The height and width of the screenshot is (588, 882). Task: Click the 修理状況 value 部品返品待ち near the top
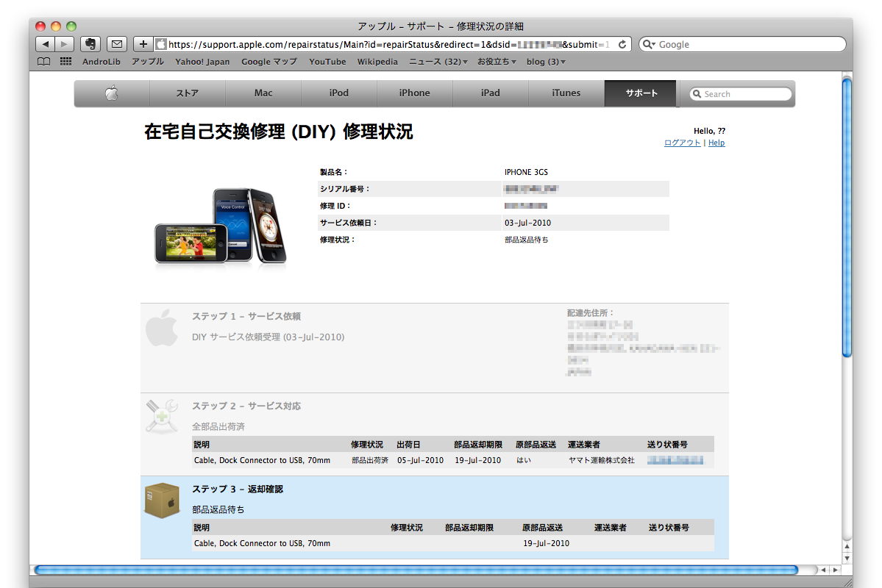(527, 240)
